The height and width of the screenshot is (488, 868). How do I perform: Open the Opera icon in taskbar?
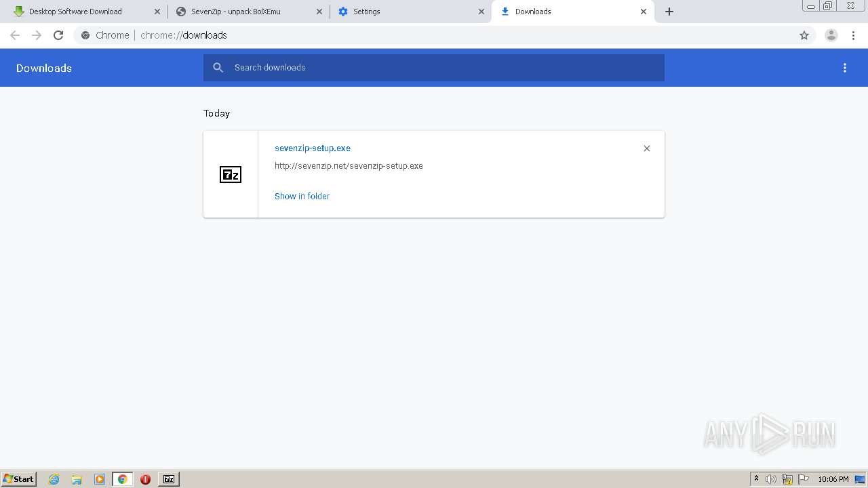(145, 479)
